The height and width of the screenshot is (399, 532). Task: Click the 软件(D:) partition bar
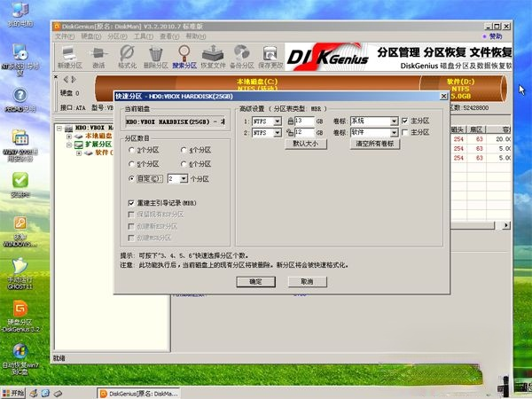[462, 89]
